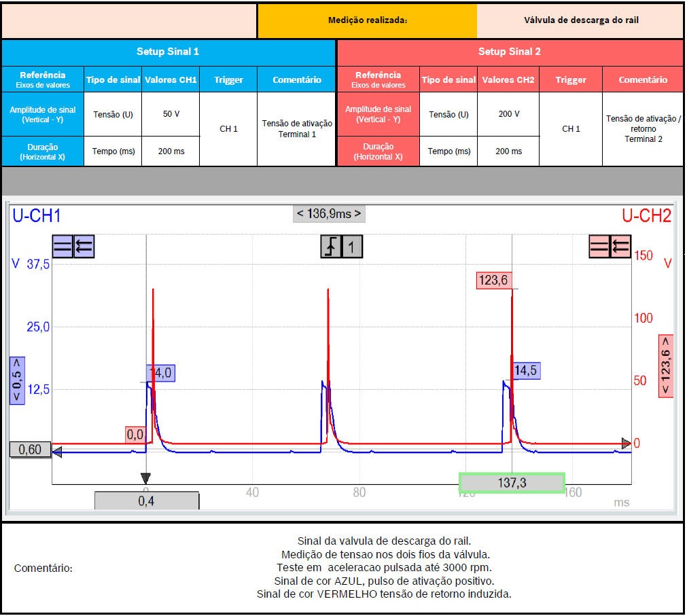
Task: Click the blue CH1 coupling icon
Action: (x=63, y=247)
